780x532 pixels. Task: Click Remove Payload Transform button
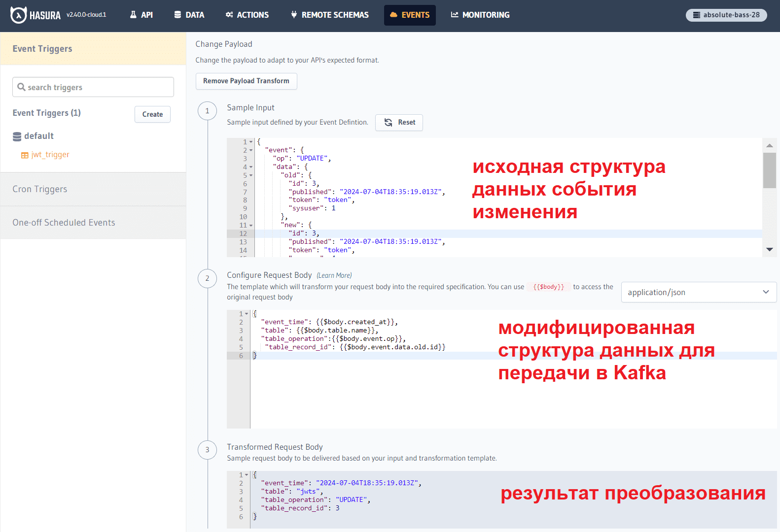point(247,81)
